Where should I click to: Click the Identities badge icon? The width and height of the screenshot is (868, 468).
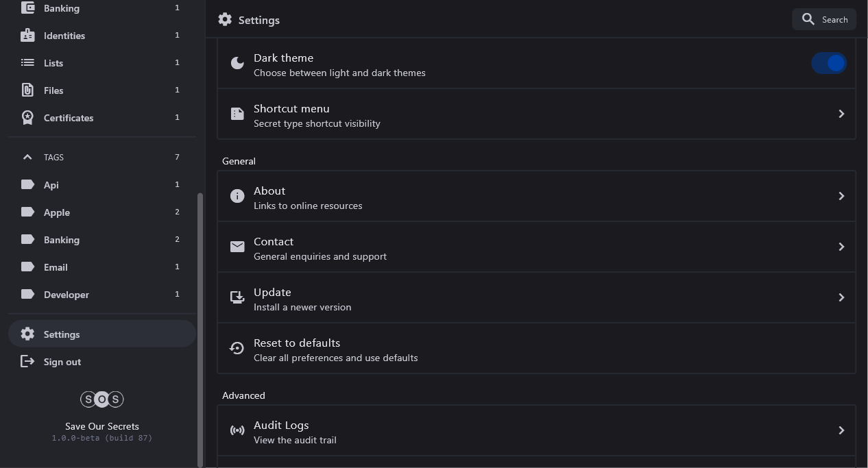pos(27,36)
